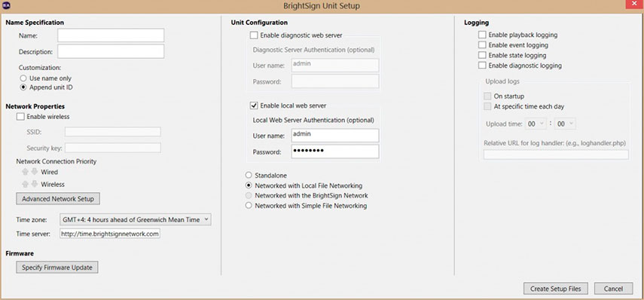Click Create Setup Files button
644x300 pixels.
(556, 289)
